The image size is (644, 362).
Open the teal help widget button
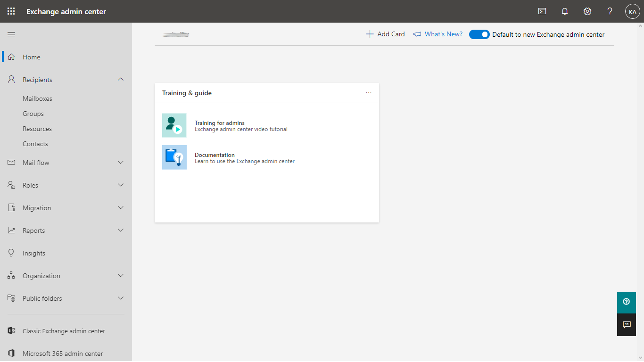626,302
